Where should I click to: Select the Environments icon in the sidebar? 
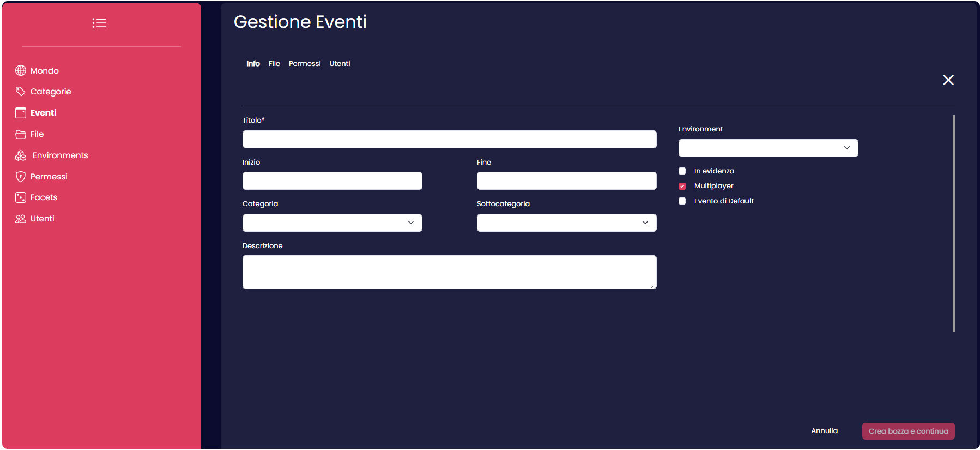(21, 155)
